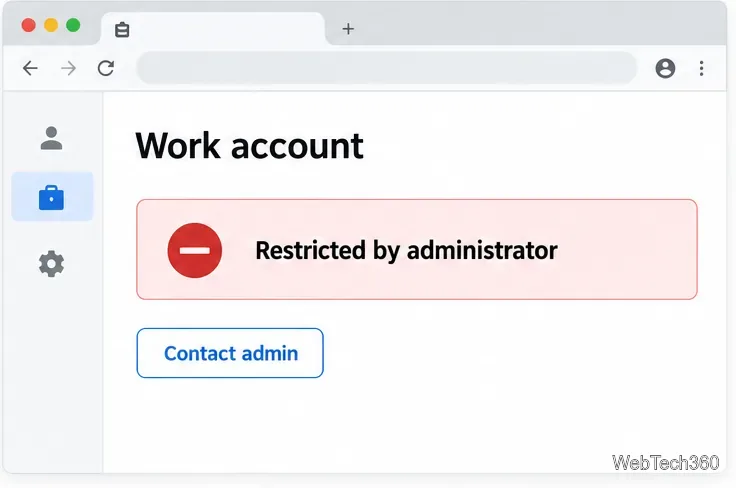Select the current browser tab

click(x=213, y=29)
